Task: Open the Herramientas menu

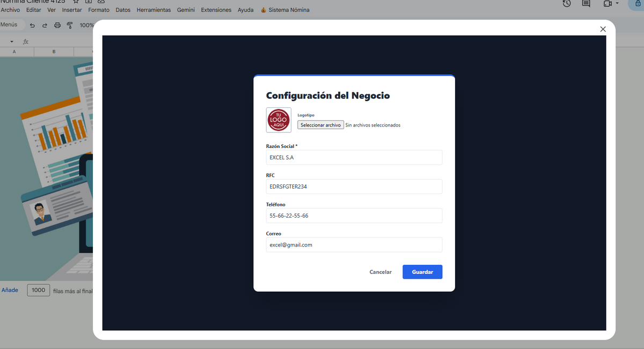Action: point(153,10)
